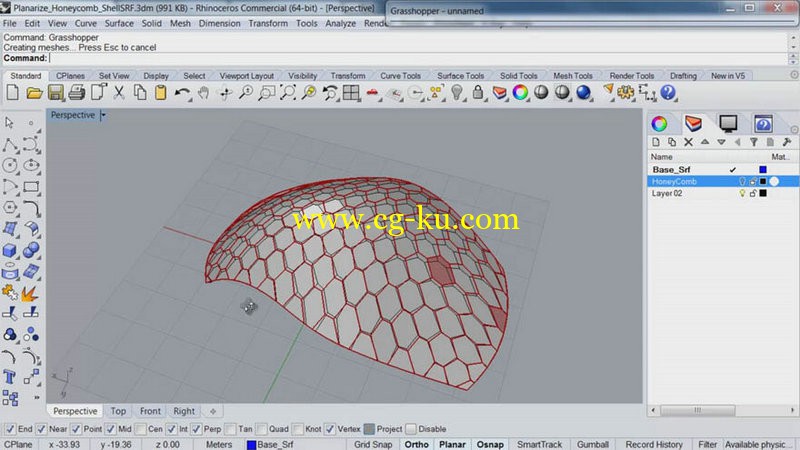The width and height of the screenshot is (800, 450).
Task: Click the black Layer 02 color swatch
Action: 763,193
